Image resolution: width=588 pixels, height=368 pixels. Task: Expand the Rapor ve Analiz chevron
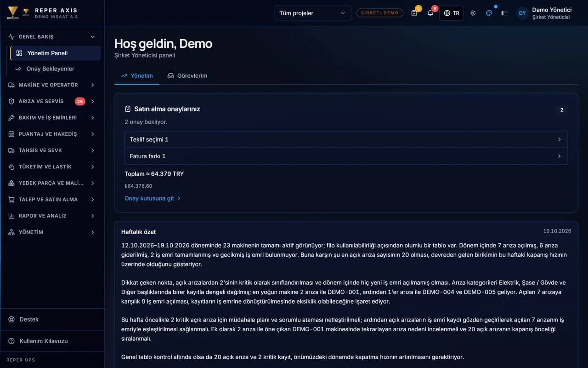(93, 216)
